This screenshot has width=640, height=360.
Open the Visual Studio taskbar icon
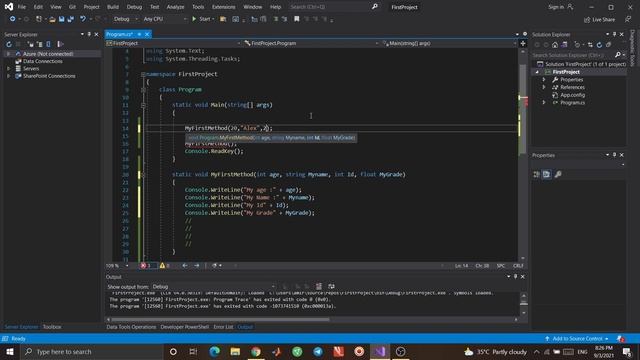click(x=380, y=351)
